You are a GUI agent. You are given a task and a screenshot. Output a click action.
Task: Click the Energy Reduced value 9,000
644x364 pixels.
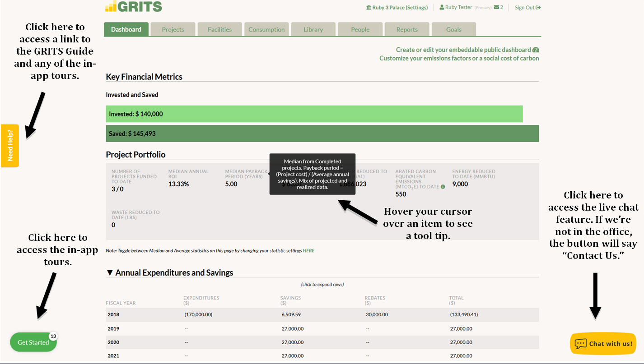(x=460, y=184)
